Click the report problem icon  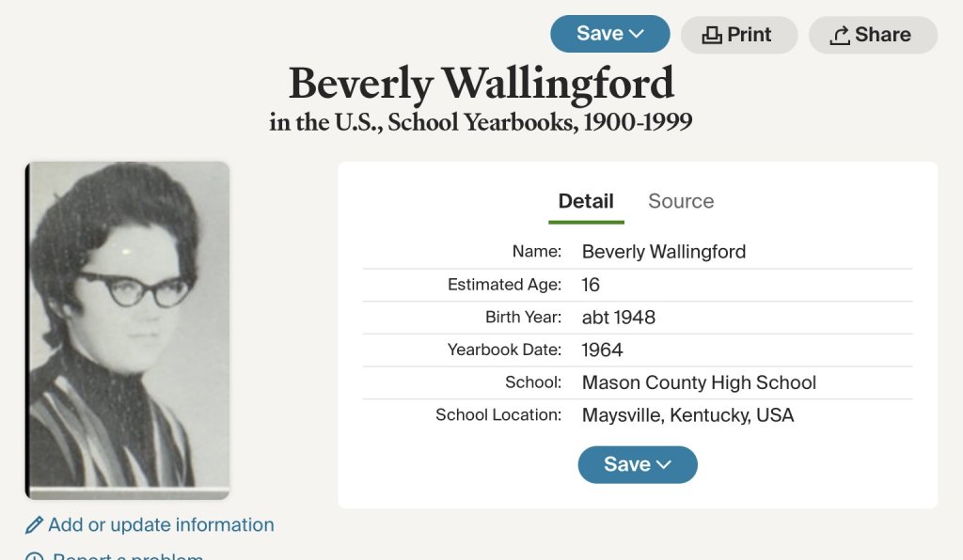pos(35,556)
